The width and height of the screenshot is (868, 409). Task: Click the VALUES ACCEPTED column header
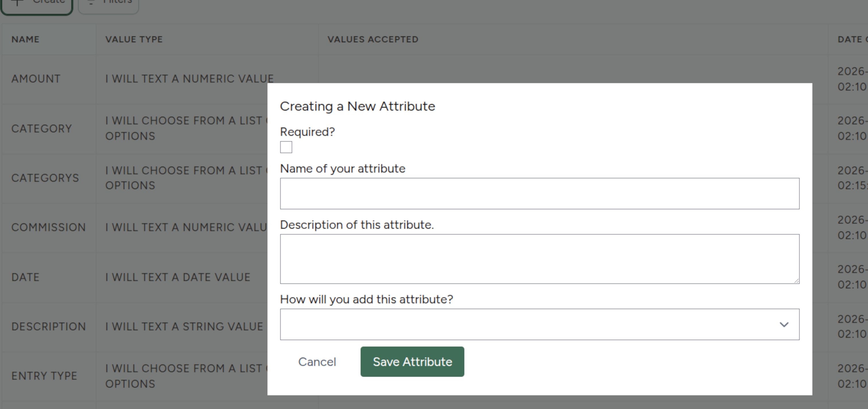(373, 39)
